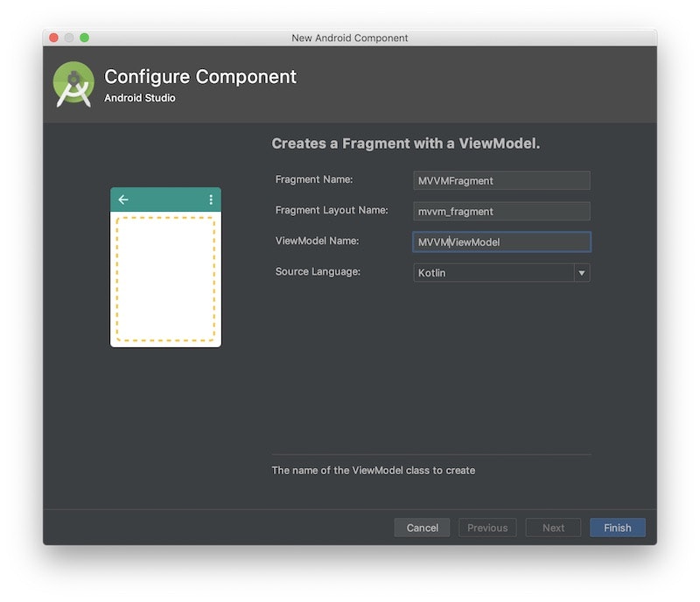Open the Source Language dropdown arrow
This screenshot has height=602, width=700.
(x=582, y=273)
